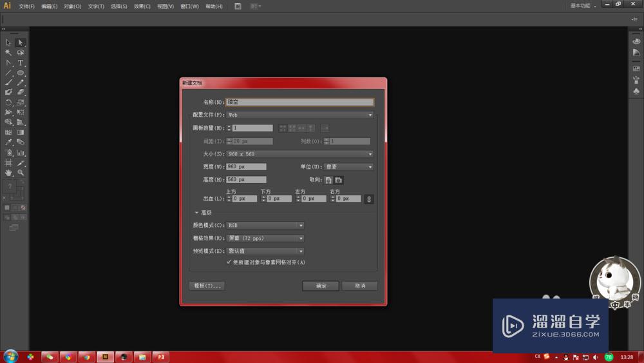Choose landscape orientation button
This screenshot has height=363, width=644.
click(339, 180)
